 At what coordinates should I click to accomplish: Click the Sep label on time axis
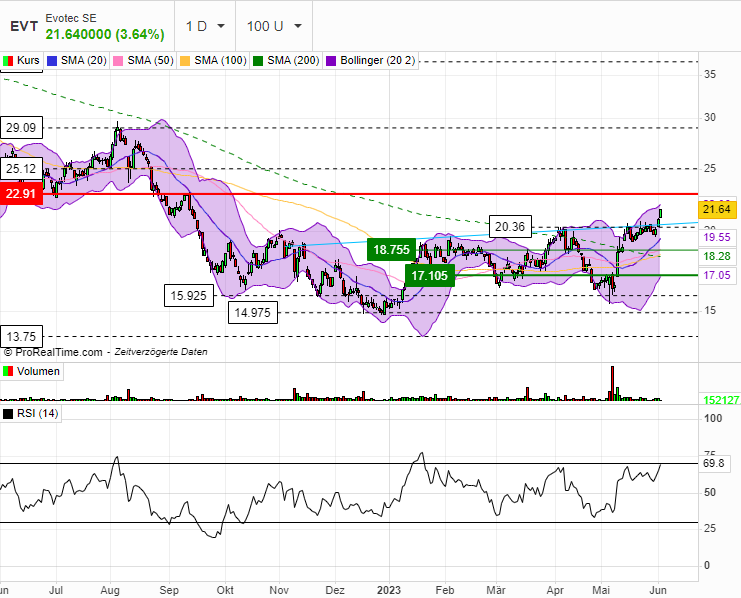[x=169, y=590]
